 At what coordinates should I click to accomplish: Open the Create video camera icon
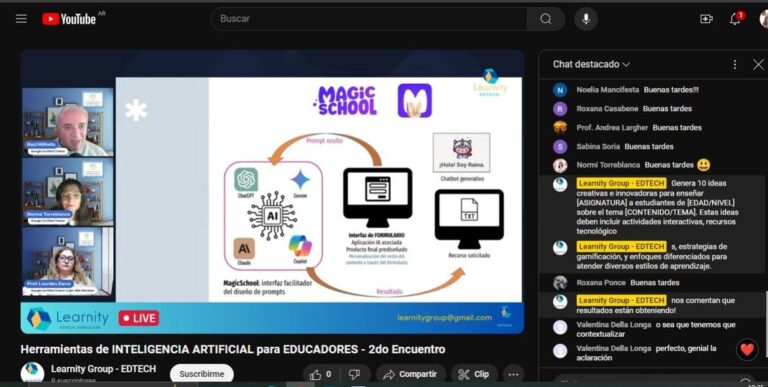point(706,19)
